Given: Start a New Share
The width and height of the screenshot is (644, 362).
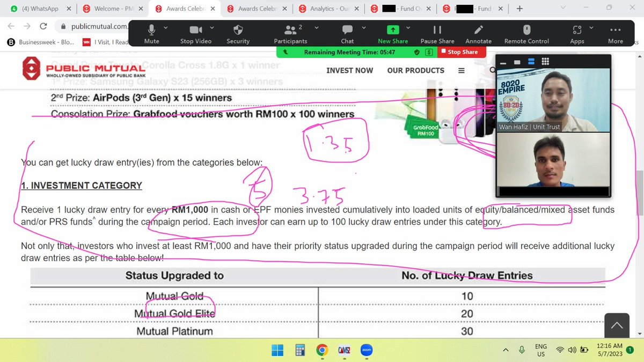Looking at the screenshot, I should tap(393, 34).
